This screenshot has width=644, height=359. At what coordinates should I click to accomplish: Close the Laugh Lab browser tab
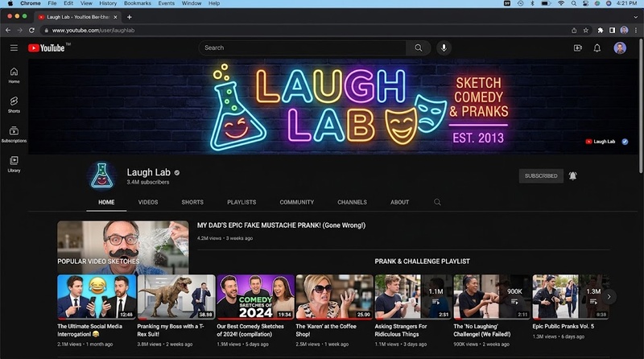tap(115, 17)
